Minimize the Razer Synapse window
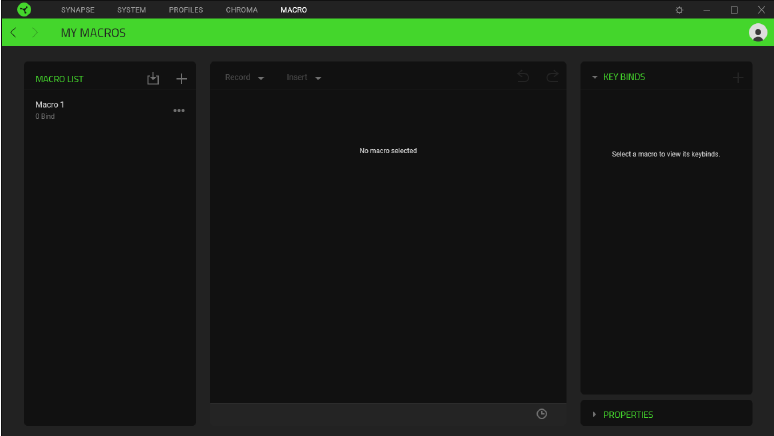 point(707,10)
